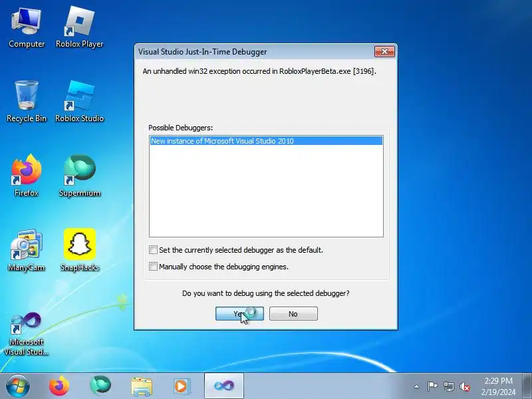The width and height of the screenshot is (532, 399).
Task: Enable 'Set the currently selected debugger as the default'
Action: pyautogui.click(x=153, y=250)
